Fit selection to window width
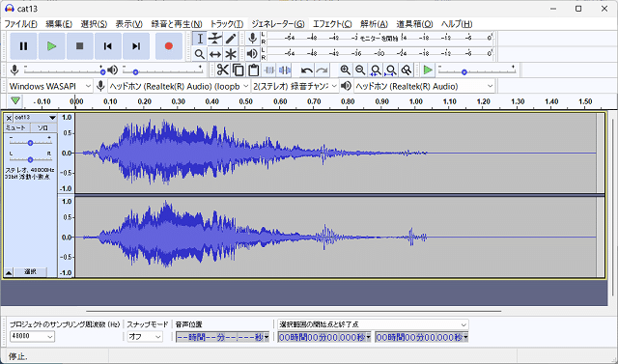This screenshot has width=618, height=364. pyautogui.click(x=376, y=70)
